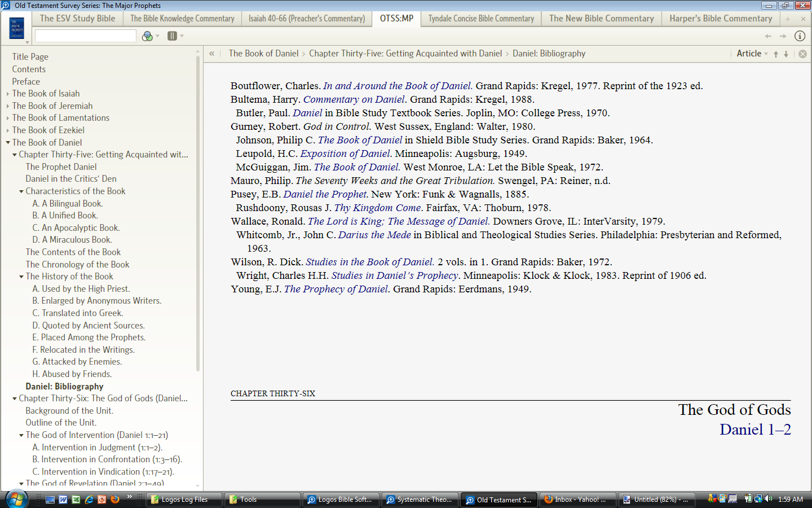
Task: Expand The Book of Jeremiah
Action: point(8,106)
